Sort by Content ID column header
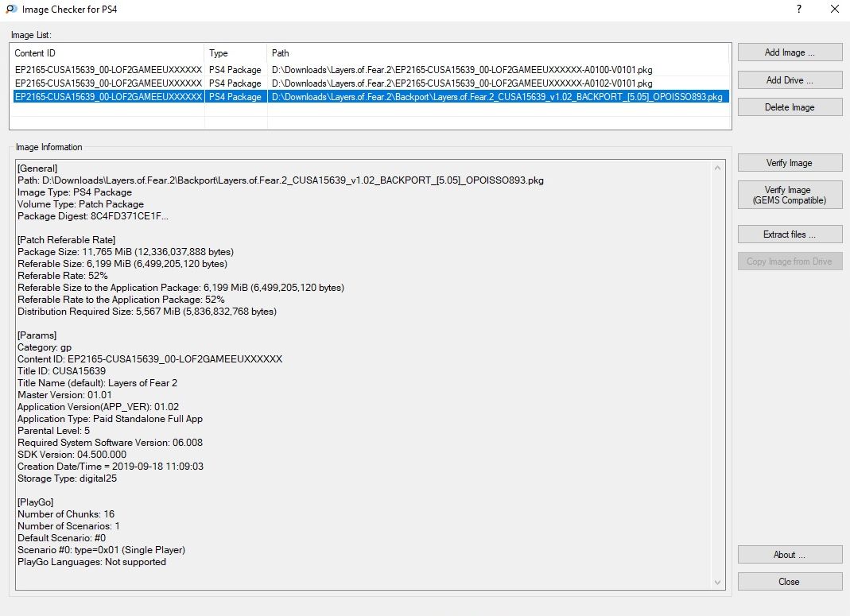 (x=107, y=53)
